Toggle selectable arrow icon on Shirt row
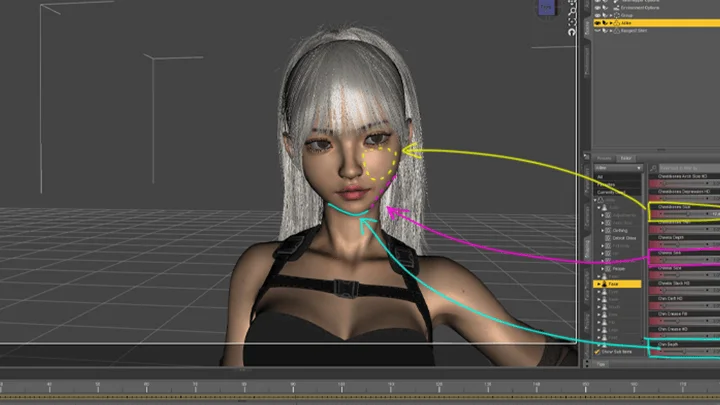Screen dimensions: 720x405 605,31
